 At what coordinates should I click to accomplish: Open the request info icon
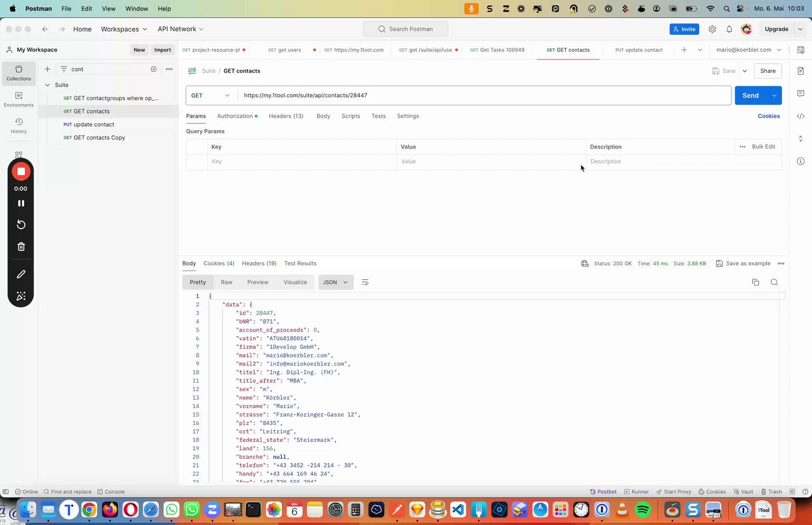pos(801,161)
